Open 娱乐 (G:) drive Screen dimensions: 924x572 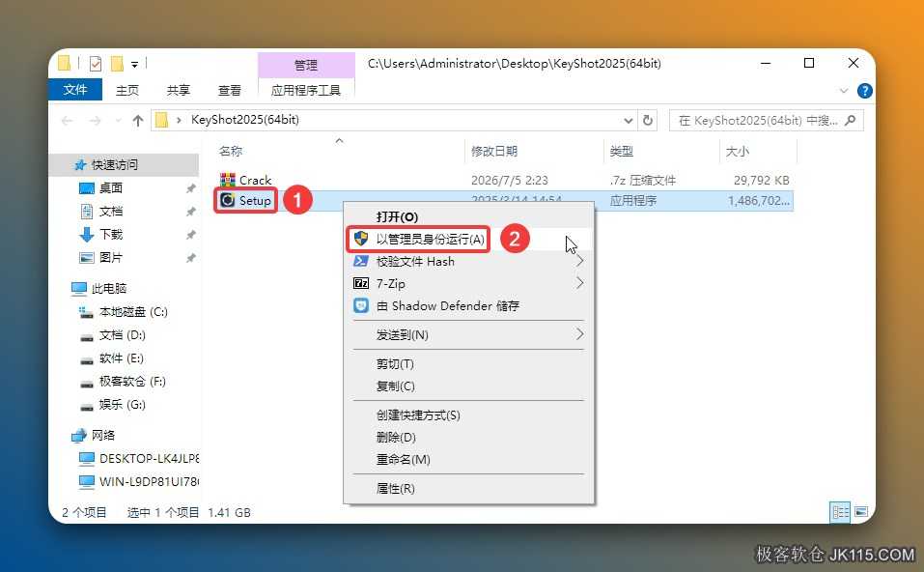[122, 405]
